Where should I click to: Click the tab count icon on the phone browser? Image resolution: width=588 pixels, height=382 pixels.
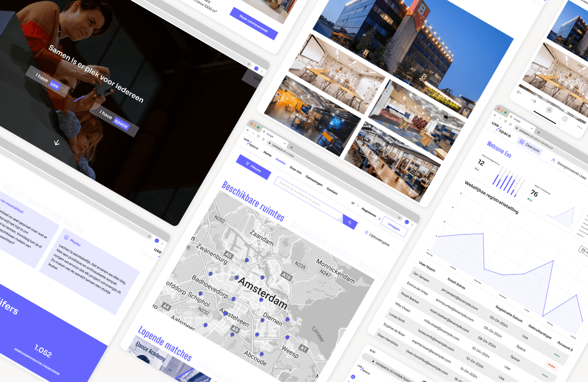pyautogui.click(x=564, y=118)
